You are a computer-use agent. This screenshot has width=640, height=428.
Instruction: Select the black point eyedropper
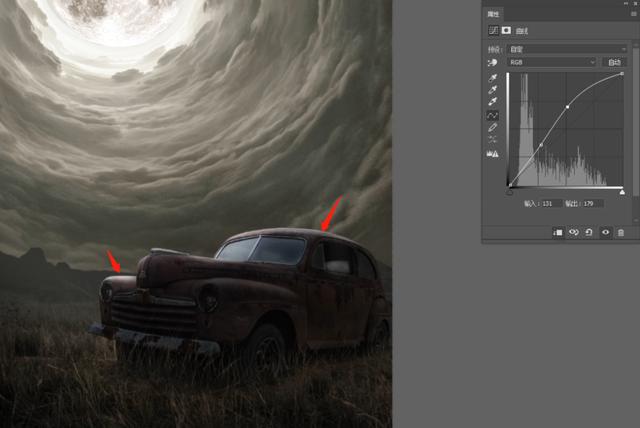493,78
